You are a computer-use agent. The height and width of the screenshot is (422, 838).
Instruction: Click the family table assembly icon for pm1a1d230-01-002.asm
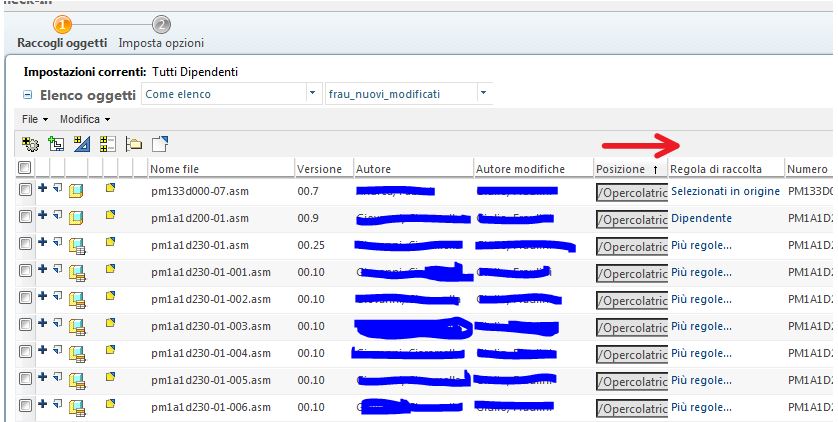(77, 300)
